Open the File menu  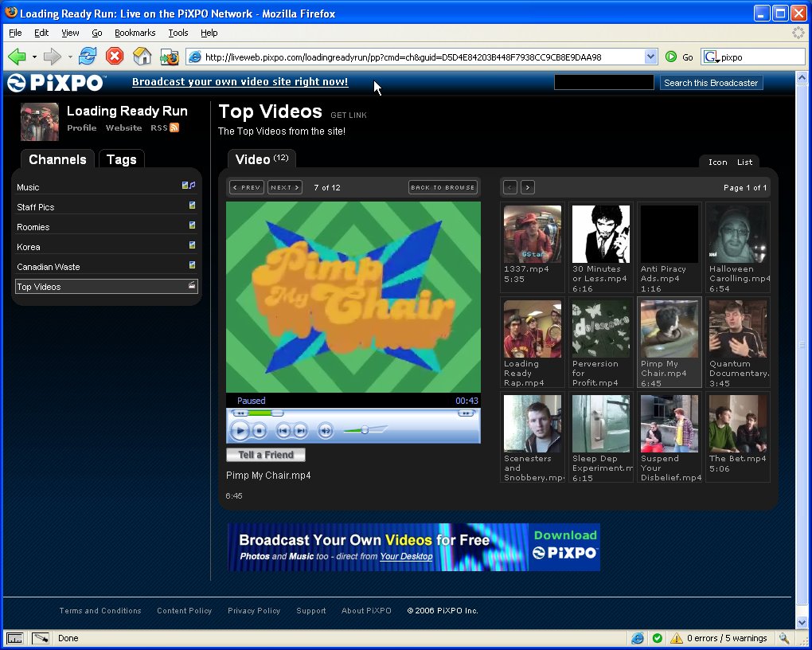16,33
